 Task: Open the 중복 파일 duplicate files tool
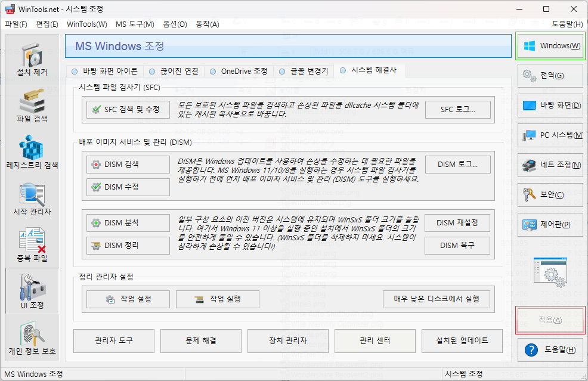click(32, 244)
